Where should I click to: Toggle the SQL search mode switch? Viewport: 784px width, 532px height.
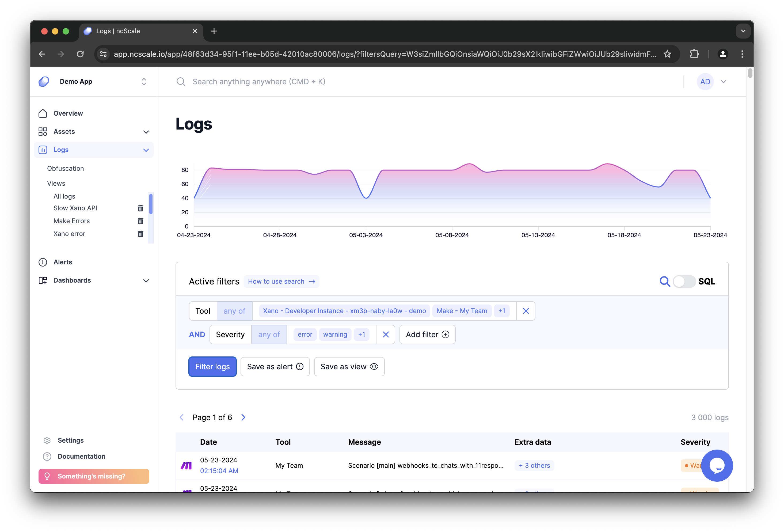(684, 281)
